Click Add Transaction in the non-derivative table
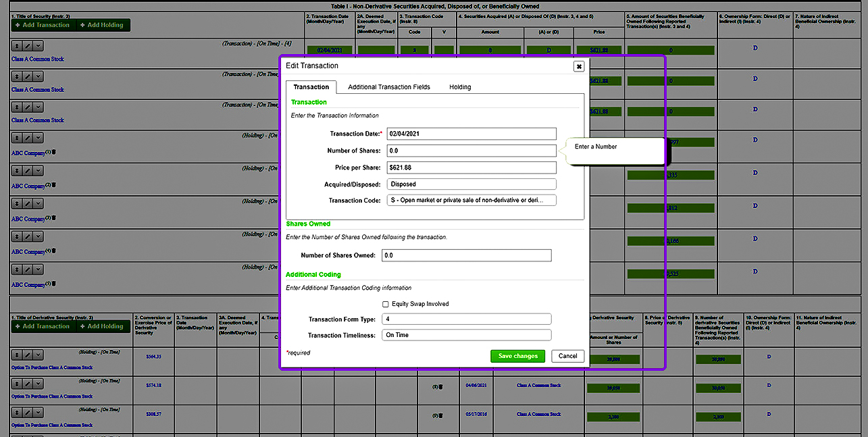This screenshot has width=868, height=437. pos(42,25)
